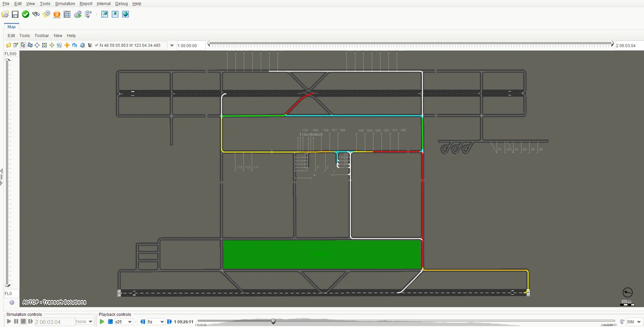Click the flight level altitude slider
The image size is (644, 327).
point(8,173)
